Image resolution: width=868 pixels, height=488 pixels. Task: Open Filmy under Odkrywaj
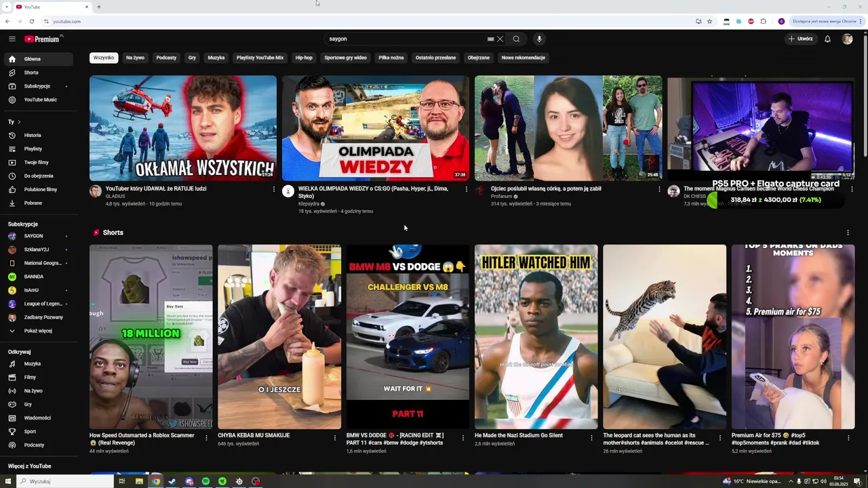coord(40,378)
